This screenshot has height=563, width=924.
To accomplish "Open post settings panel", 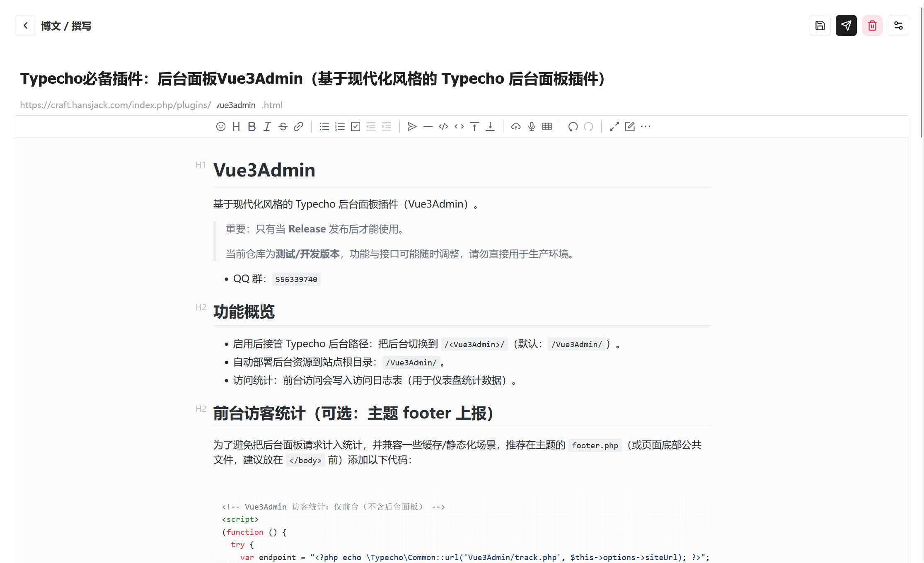I will (x=898, y=26).
